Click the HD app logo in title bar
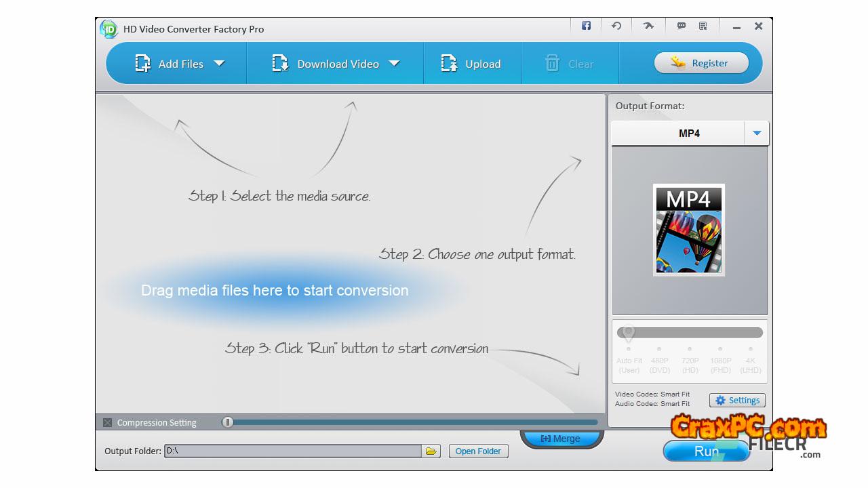The height and width of the screenshot is (488, 868). click(x=108, y=29)
